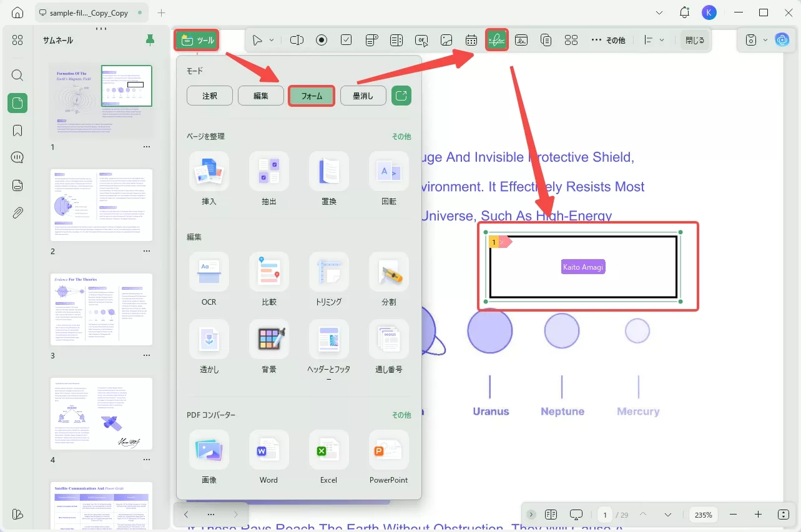
Task: Select the text field form tool
Action: (x=297, y=40)
